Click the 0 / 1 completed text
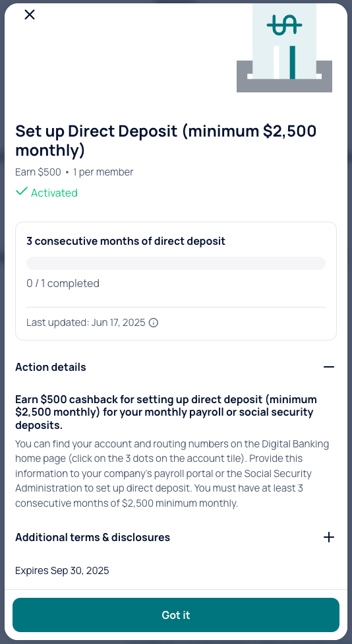The height and width of the screenshot is (644, 352). [63, 283]
